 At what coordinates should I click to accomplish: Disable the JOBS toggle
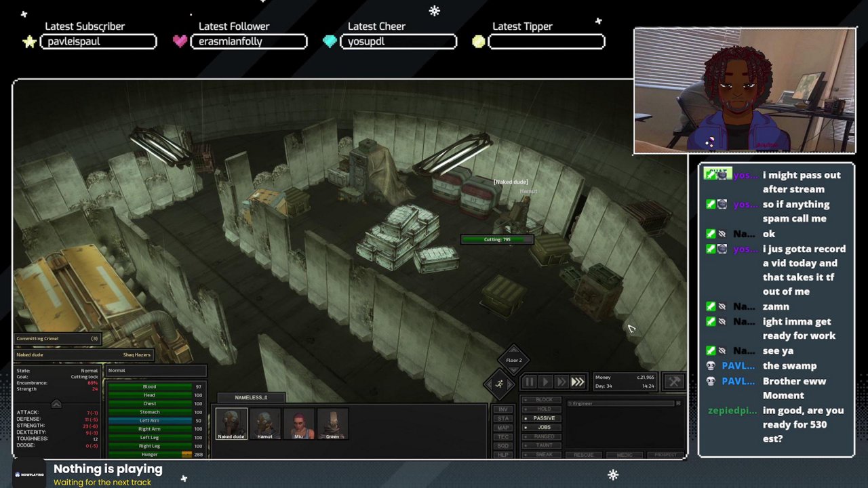pos(542,427)
